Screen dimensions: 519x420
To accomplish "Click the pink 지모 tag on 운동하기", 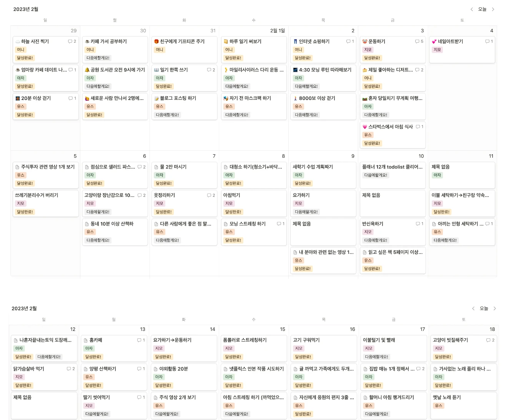I will (368, 50).
